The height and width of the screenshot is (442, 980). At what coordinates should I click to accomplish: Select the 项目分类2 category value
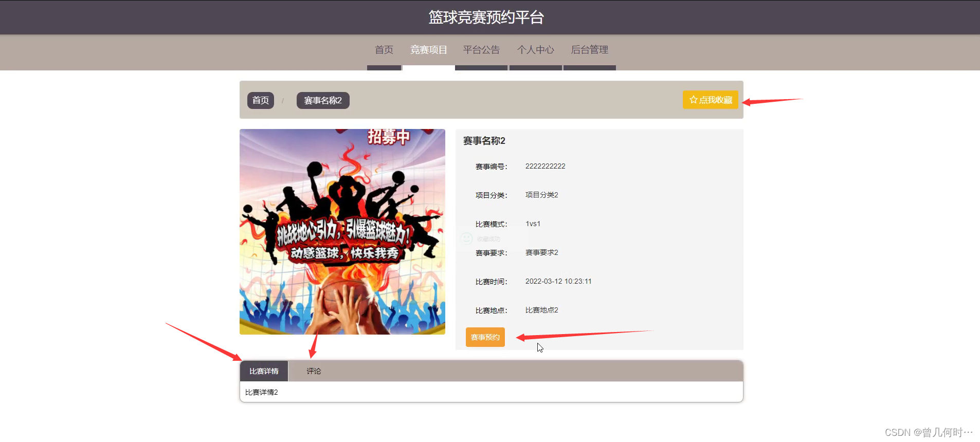coord(541,195)
